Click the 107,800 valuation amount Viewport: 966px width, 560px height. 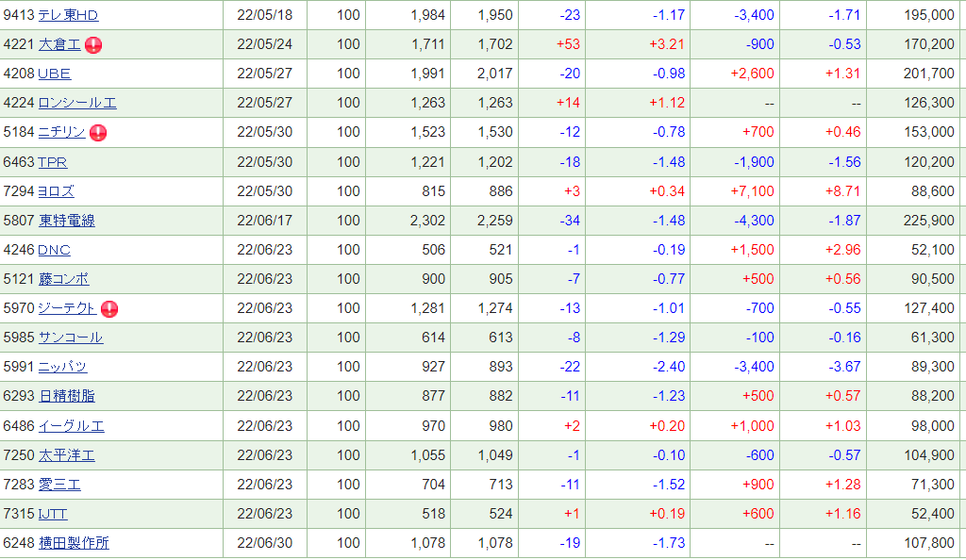pyautogui.click(x=929, y=543)
